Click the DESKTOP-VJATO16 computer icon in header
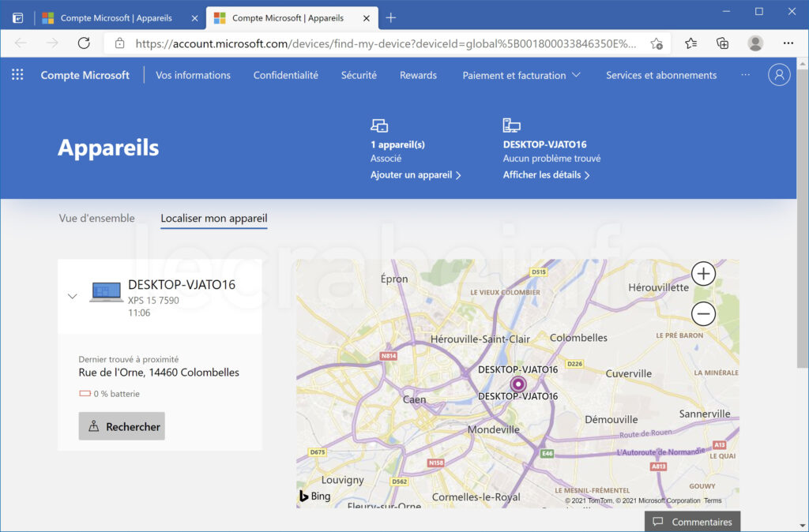 (511, 126)
